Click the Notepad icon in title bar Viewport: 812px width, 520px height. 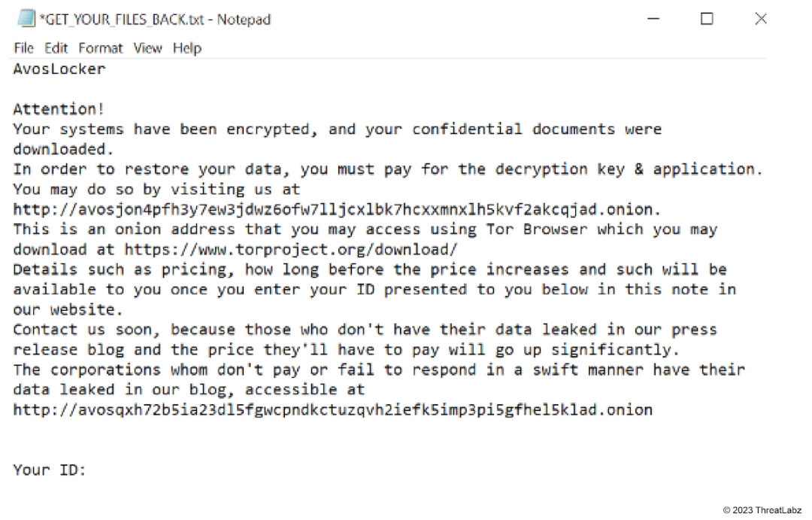point(26,19)
